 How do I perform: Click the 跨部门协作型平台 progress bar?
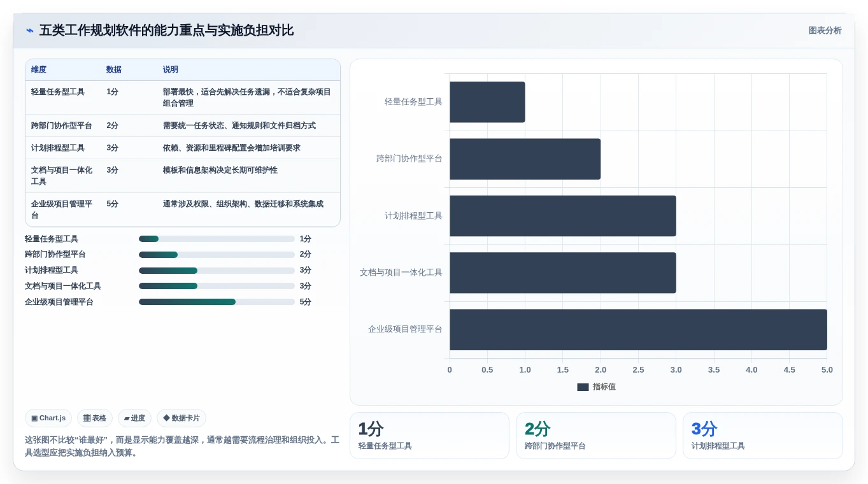pyautogui.click(x=217, y=255)
